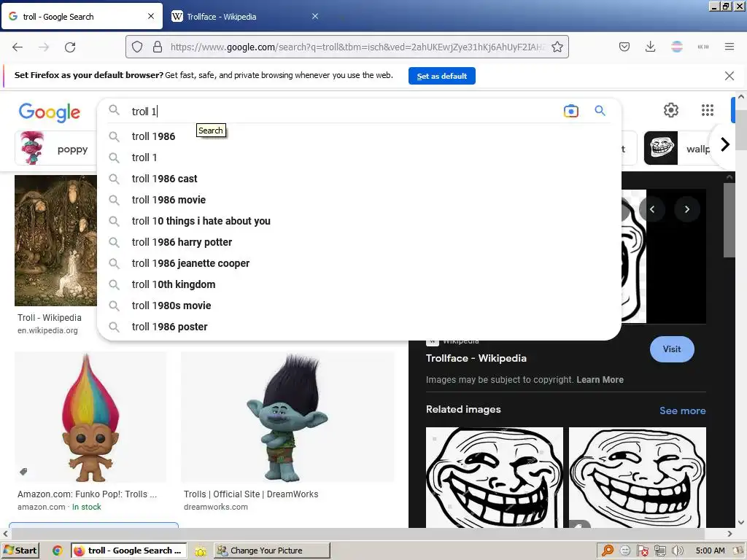Open the Funko Pop Trolls thumbnail
747x560 pixels.
point(90,418)
